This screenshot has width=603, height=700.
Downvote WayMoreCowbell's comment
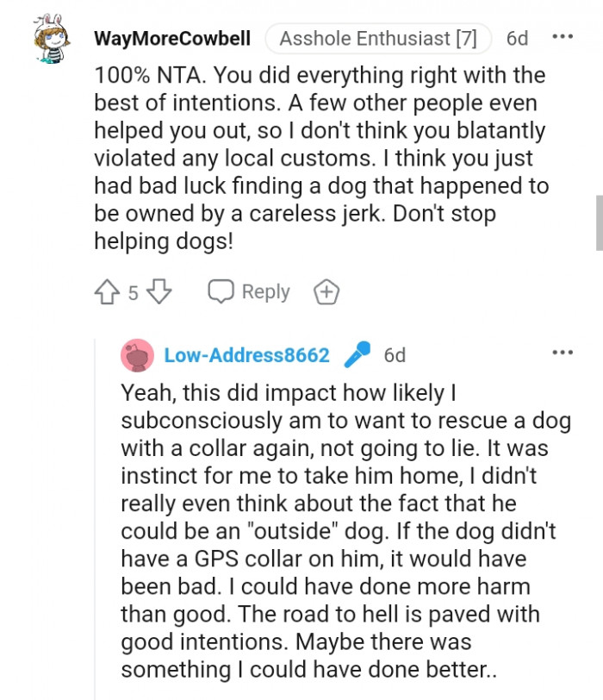(x=159, y=292)
